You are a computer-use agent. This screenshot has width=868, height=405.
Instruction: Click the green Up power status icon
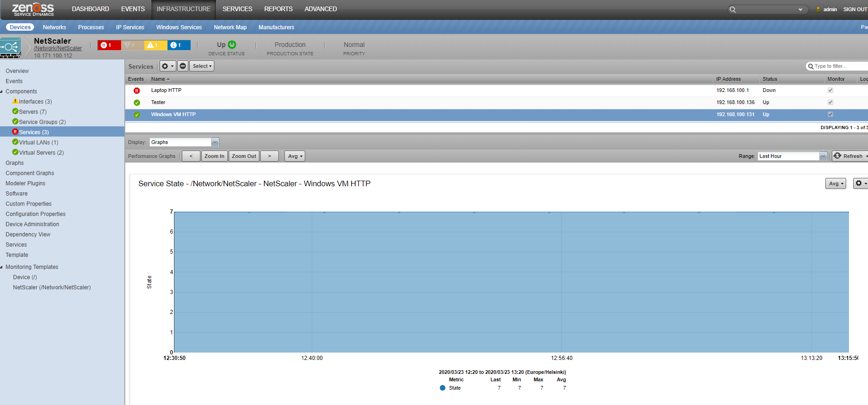pos(232,45)
